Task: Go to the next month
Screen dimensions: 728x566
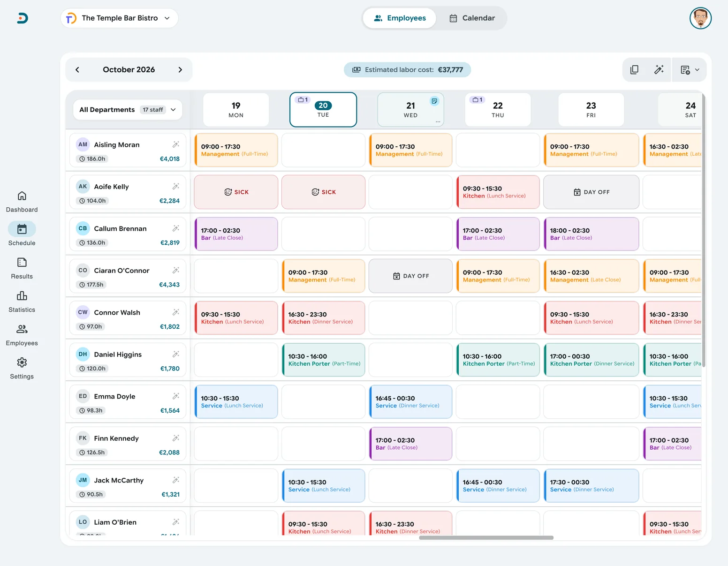Action: (x=180, y=70)
